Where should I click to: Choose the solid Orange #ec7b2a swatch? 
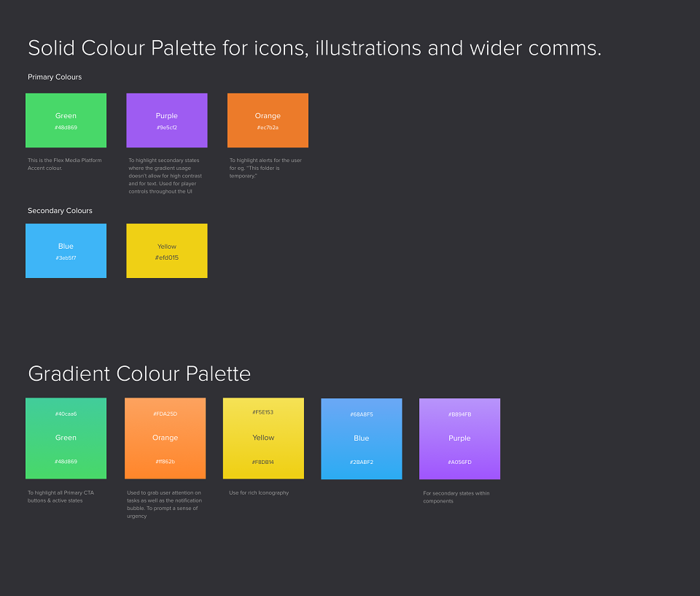point(268,120)
